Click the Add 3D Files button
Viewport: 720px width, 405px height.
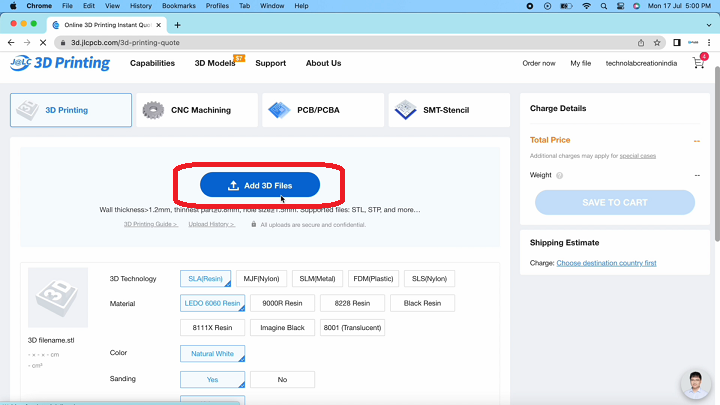260,185
